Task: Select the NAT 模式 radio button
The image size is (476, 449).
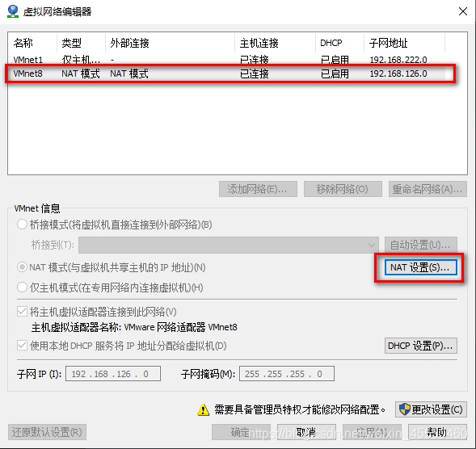Action: pos(22,267)
